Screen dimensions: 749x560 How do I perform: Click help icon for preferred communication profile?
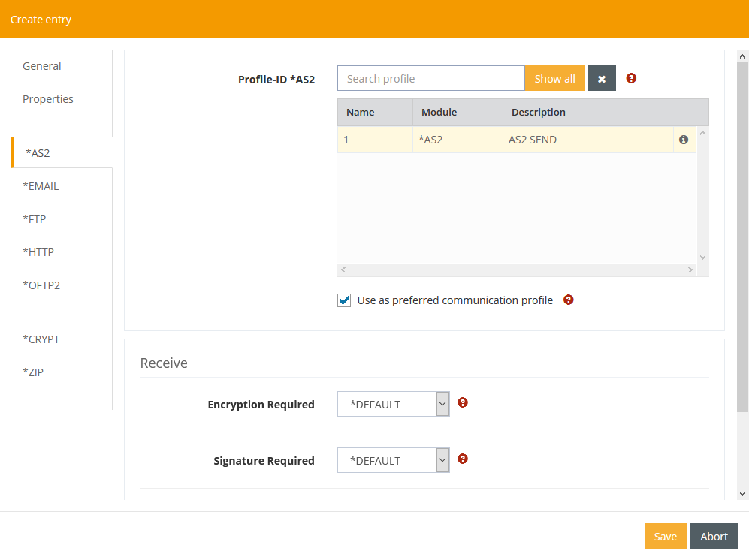coord(569,300)
